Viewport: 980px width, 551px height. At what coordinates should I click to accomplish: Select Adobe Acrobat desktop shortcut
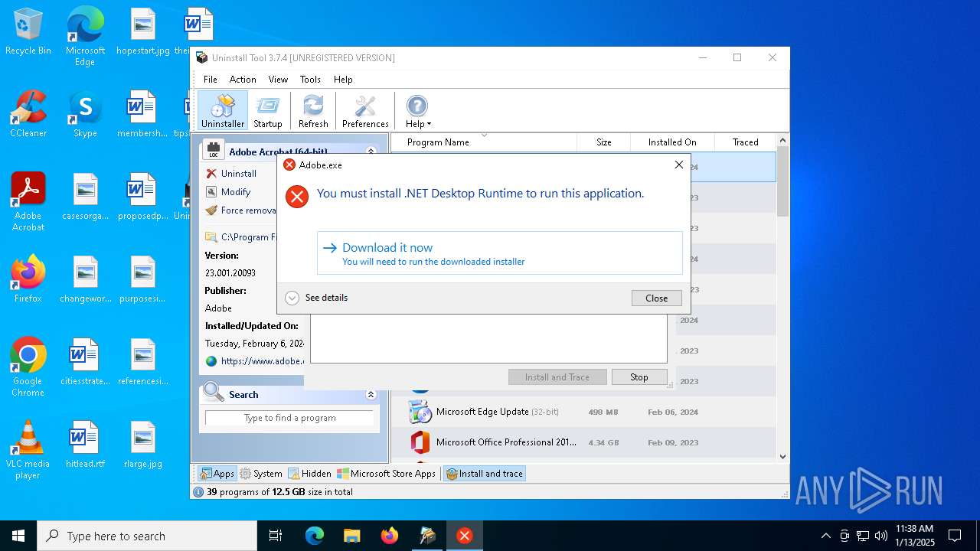point(28,202)
